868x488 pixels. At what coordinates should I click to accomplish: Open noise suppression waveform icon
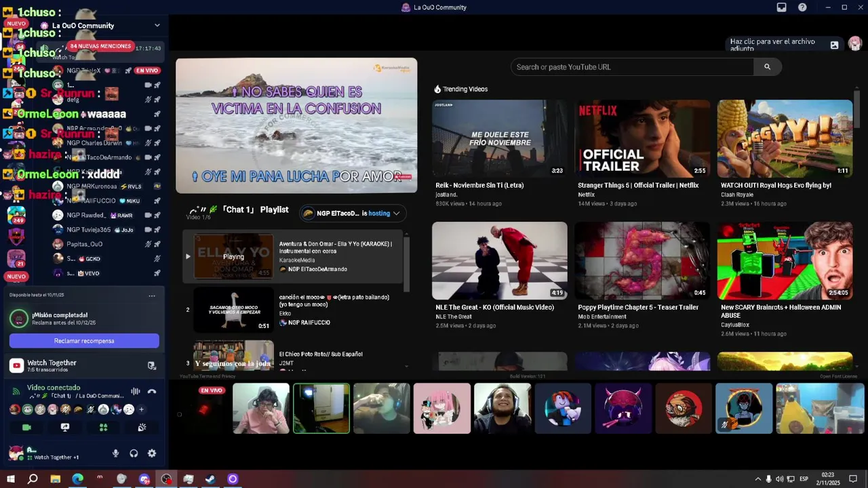(136, 391)
